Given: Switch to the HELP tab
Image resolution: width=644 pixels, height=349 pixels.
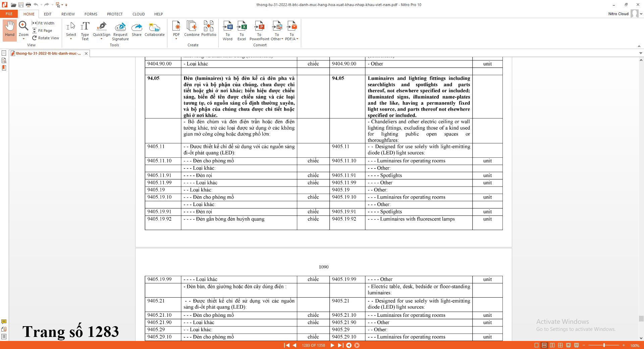Looking at the screenshot, I should (x=159, y=14).
